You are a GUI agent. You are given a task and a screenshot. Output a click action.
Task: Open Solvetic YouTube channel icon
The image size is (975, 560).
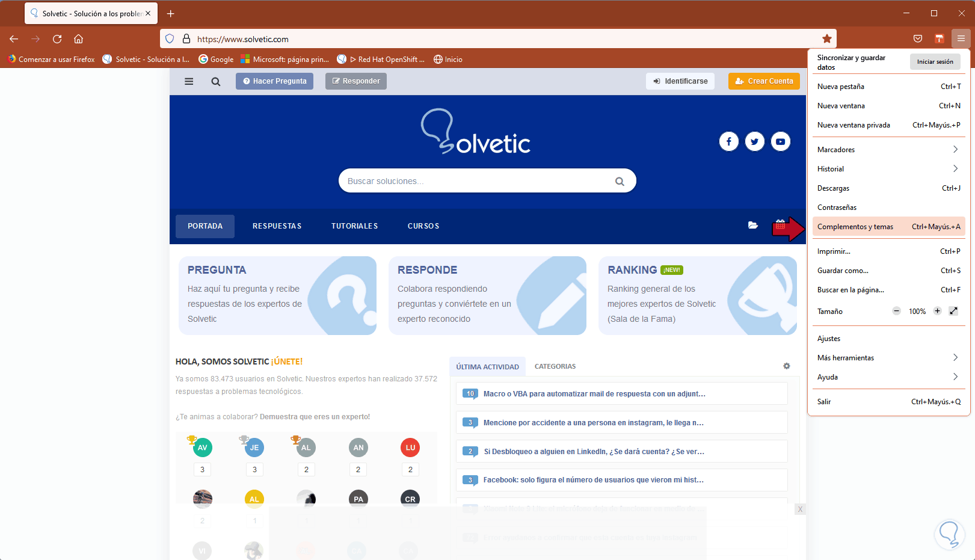click(x=781, y=141)
